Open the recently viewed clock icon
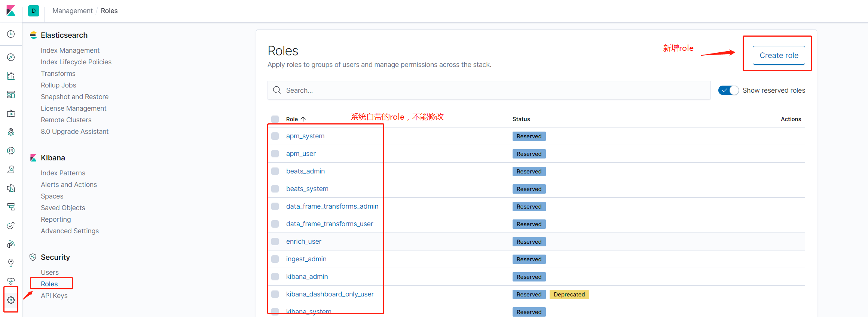This screenshot has width=868, height=317. [x=11, y=34]
